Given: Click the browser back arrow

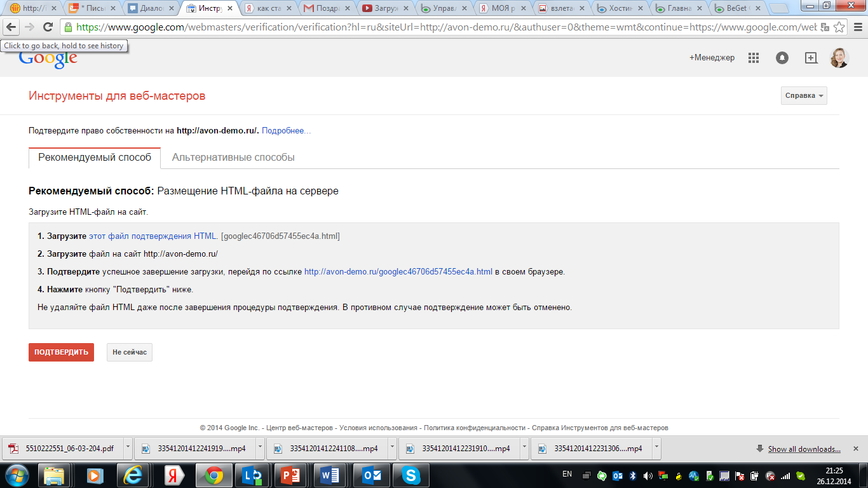Looking at the screenshot, I should [x=11, y=27].
